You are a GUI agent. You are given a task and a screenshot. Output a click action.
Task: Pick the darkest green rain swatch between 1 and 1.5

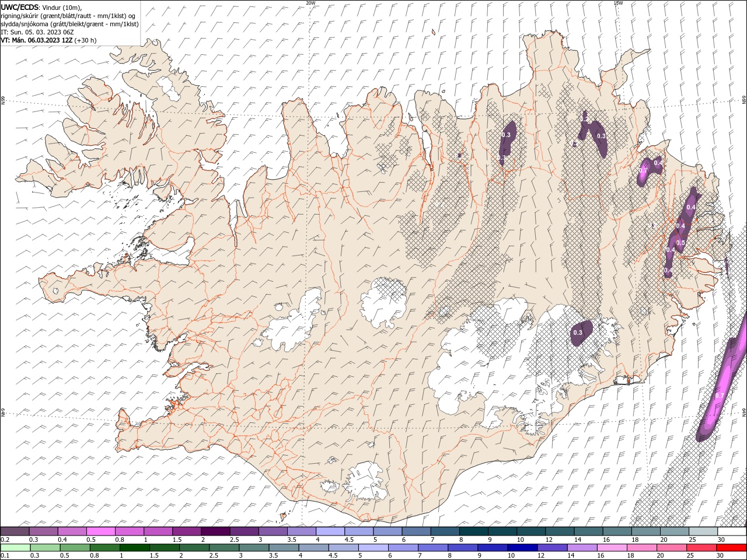click(134, 547)
